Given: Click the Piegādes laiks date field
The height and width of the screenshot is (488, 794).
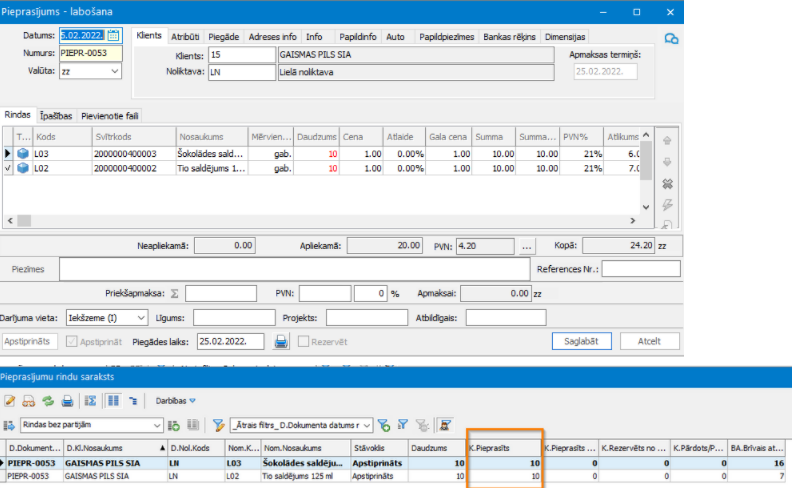Looking at the screenshot, I should pos(230,342).
